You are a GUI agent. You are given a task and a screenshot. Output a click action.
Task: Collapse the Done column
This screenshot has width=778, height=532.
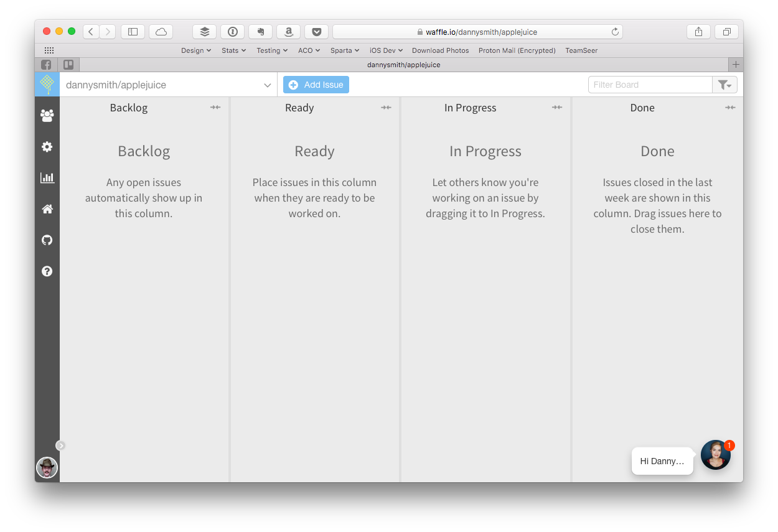point(730,108)
